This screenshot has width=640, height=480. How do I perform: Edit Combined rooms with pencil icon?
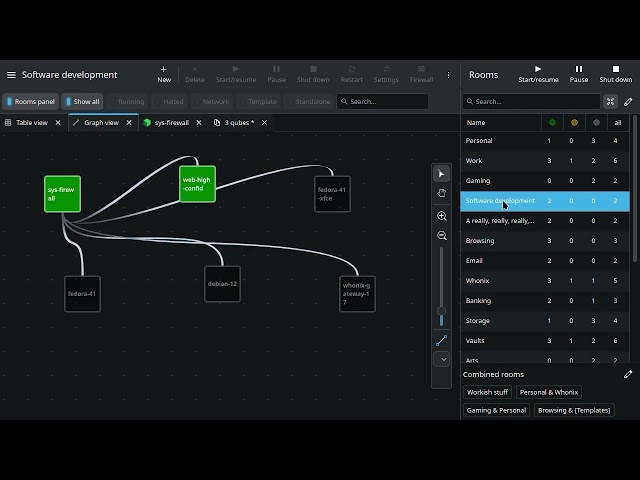tap(628, 374)
